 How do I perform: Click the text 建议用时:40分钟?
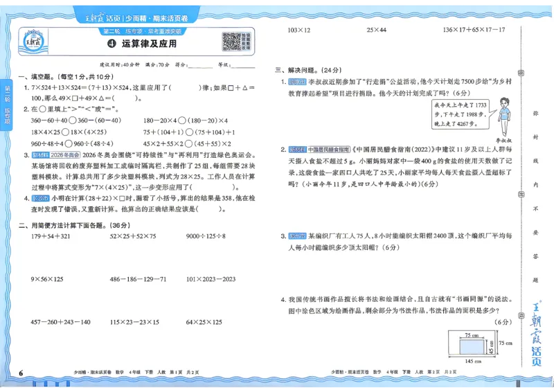pos(119,65)
